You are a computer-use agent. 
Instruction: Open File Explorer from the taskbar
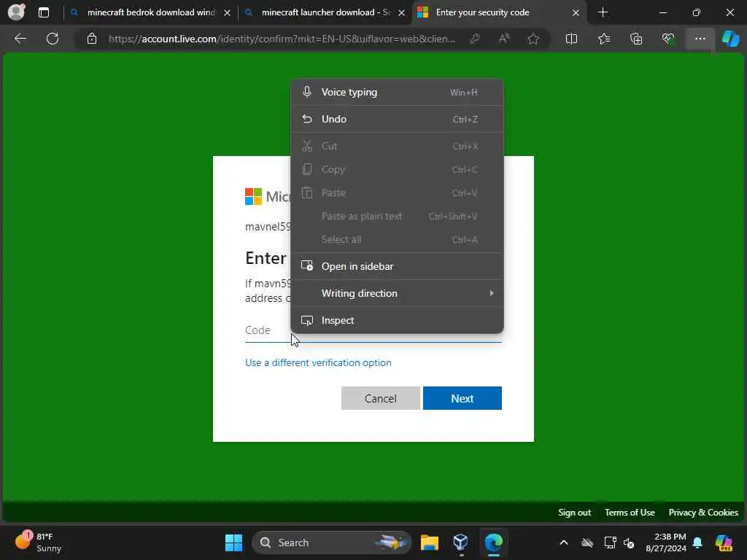(x=429, y=542)
